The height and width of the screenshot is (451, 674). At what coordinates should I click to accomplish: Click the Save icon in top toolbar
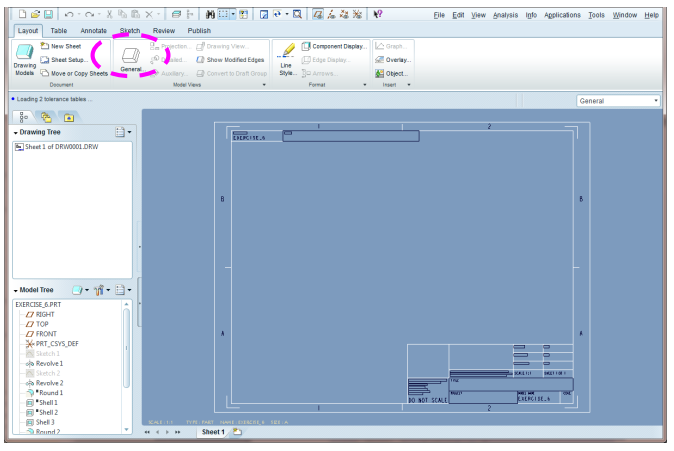click(x=48, y=15)
